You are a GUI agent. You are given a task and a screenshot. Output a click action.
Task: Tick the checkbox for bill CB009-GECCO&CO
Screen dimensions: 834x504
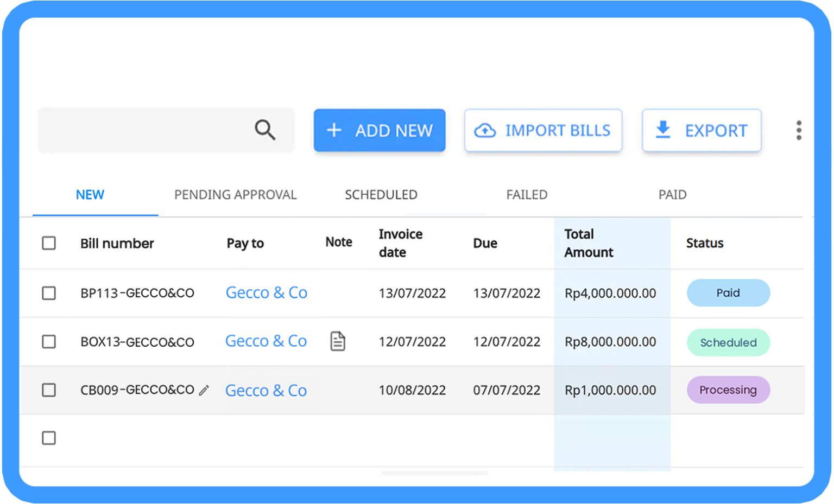pos(49,390)
